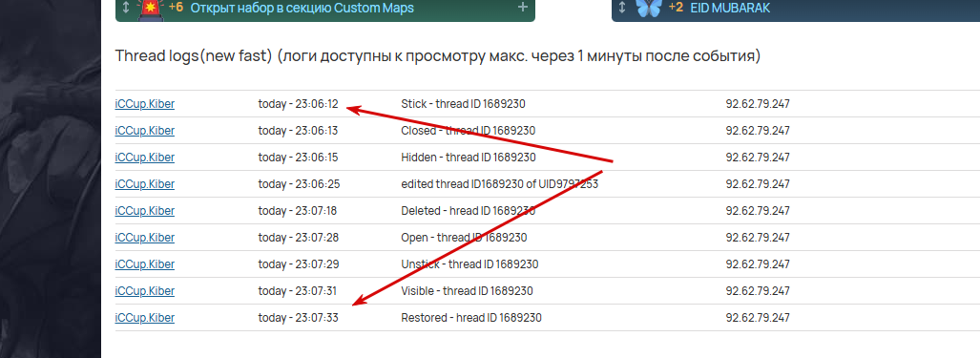
Task: Click the up-down arrow icon on EID MUBARAK banner
Action: pos(622,8)
